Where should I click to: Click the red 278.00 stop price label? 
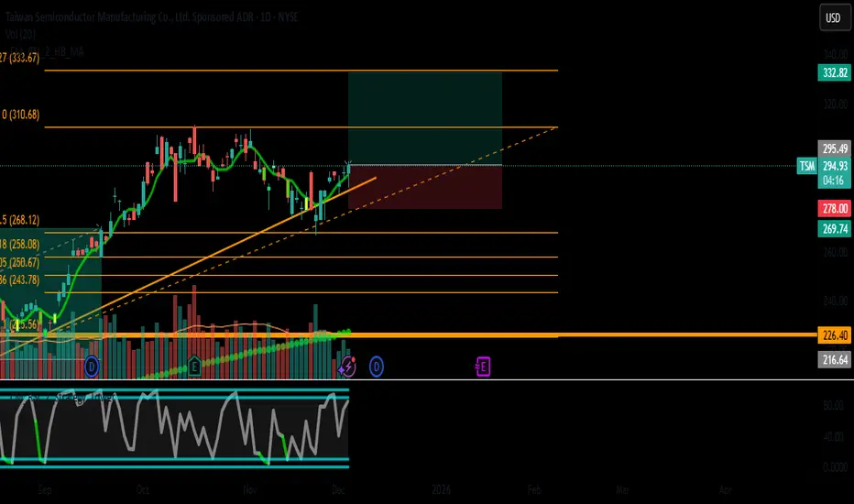tap(835, 208)
